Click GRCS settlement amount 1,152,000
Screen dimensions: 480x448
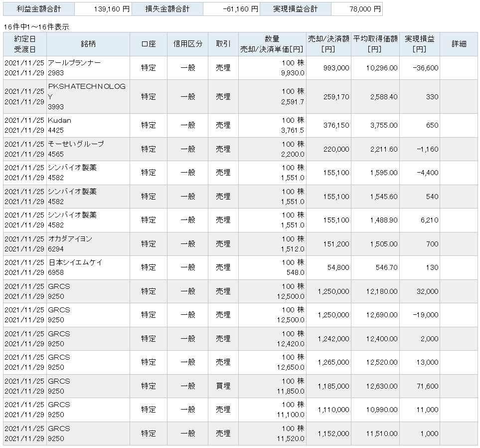pyautogui.click(x=333, y=434)
